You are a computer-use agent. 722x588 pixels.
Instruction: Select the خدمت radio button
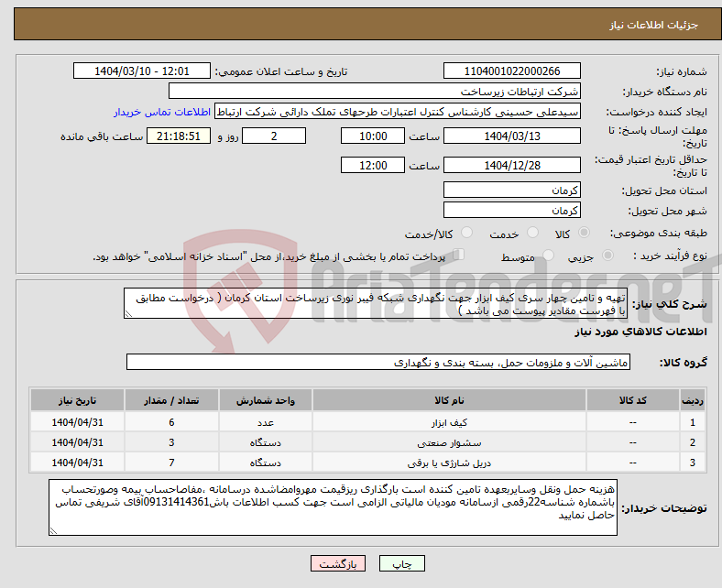(x=532, y=233)
